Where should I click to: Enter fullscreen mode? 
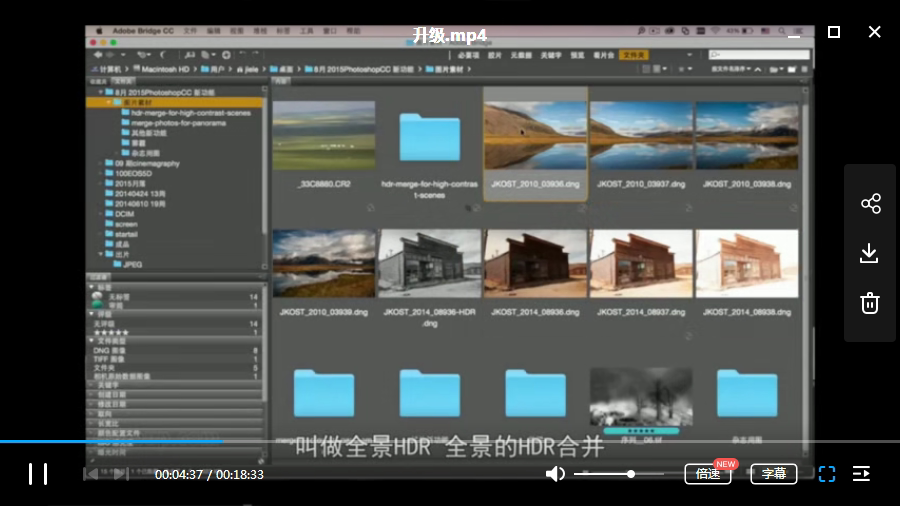point(826,474)
